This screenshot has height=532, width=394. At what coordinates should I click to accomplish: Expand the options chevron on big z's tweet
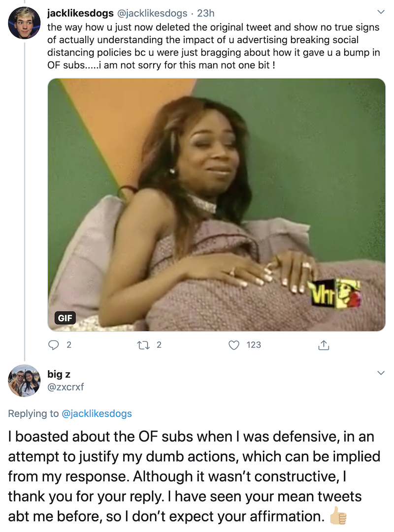pos(380,374)
